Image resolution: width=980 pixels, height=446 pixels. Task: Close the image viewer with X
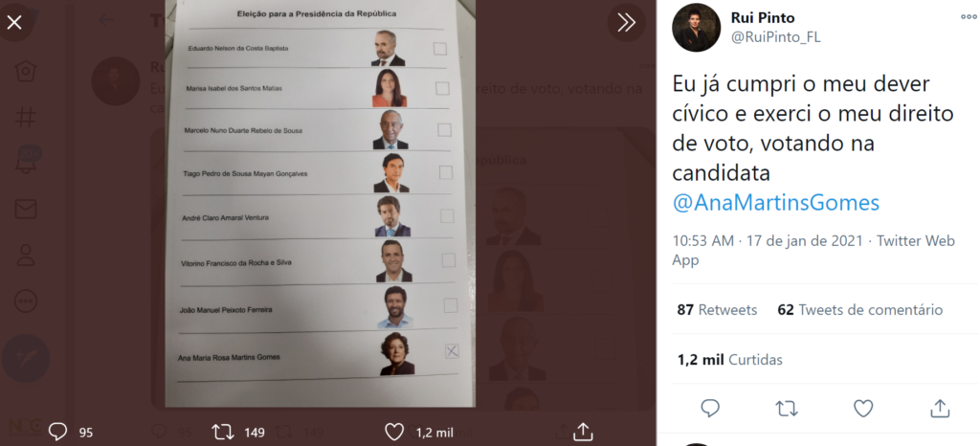14,22
